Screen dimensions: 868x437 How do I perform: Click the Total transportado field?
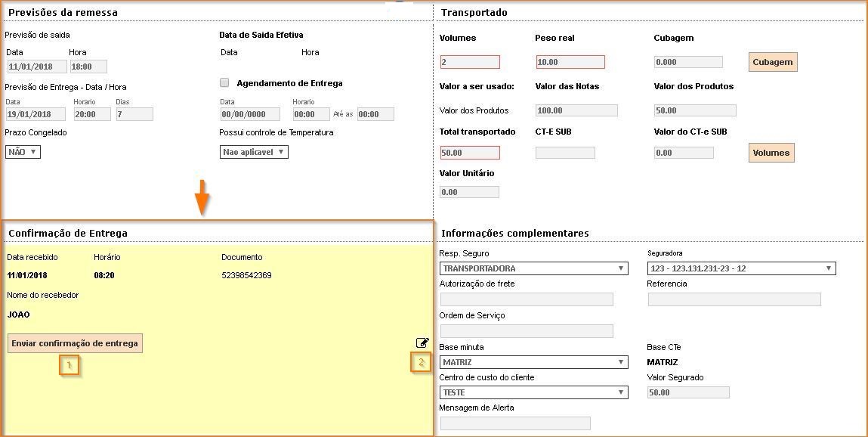point(470,153)
